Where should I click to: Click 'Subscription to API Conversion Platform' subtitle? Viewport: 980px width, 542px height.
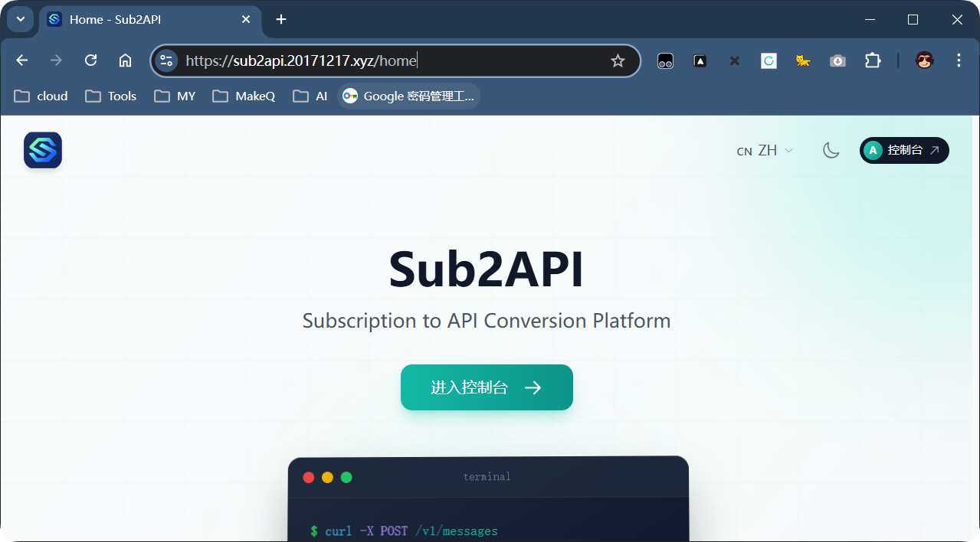(x=487, y=320)
